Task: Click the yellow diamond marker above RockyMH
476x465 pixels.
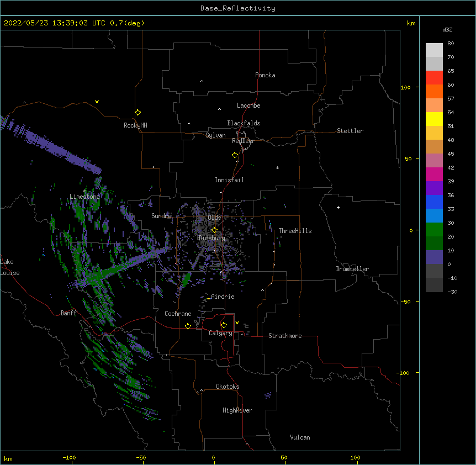Action: point(138,113)
